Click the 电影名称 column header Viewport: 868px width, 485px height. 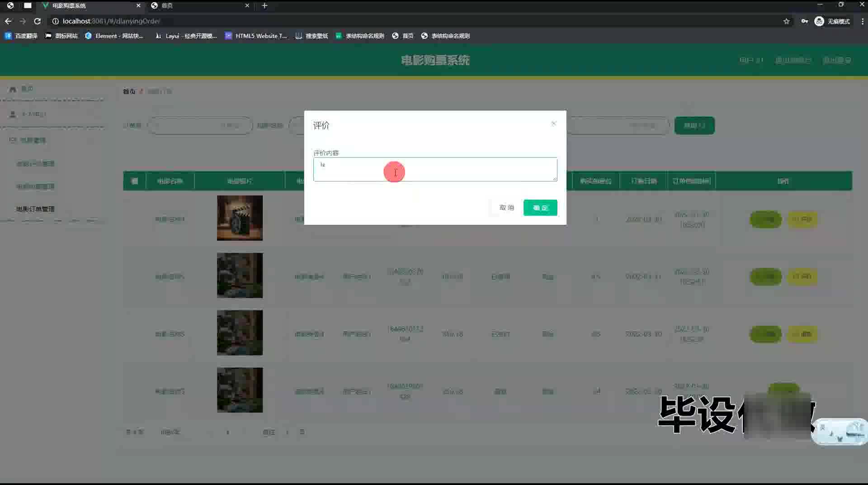click(170, 181)
